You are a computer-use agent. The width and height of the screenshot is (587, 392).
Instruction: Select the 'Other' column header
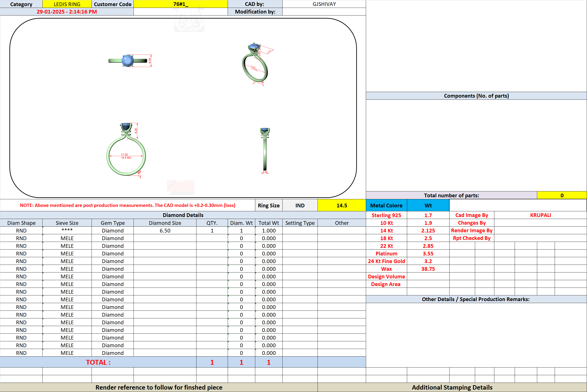342,223
